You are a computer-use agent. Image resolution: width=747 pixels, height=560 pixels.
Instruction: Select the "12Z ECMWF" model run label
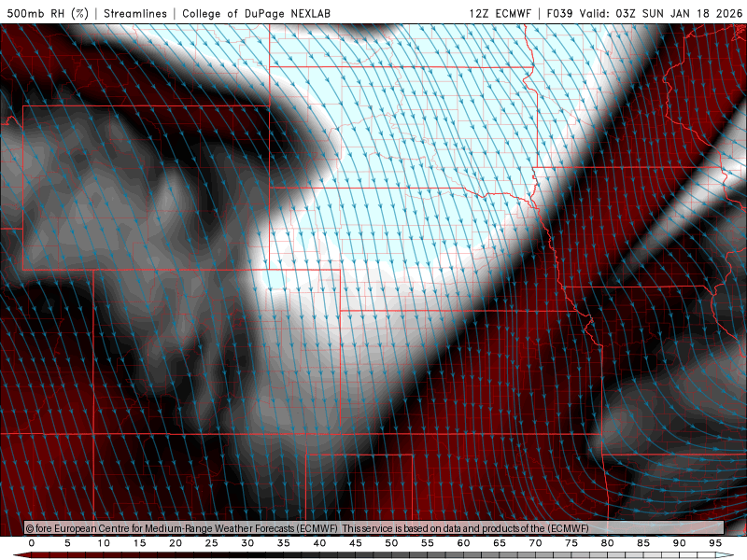click(x=500, y=13)
